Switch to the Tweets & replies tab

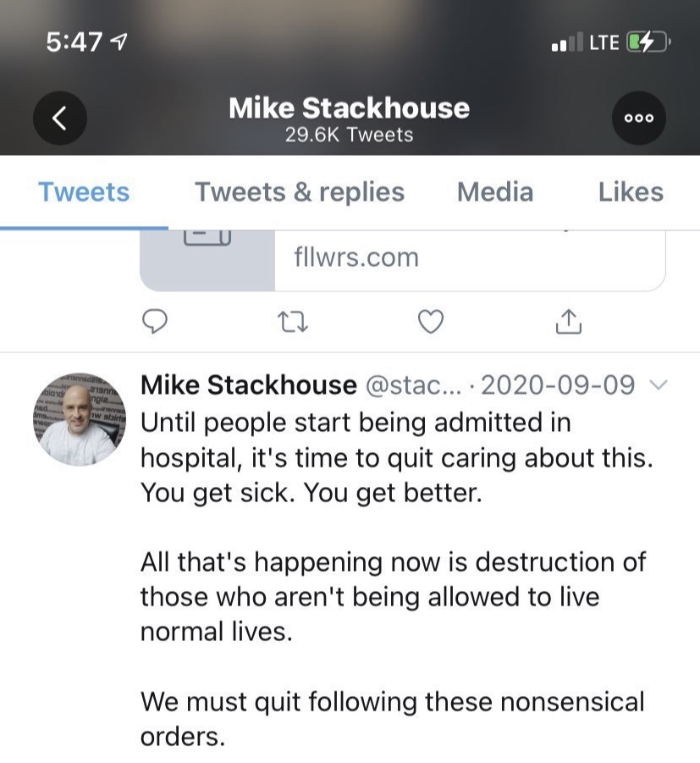pos(299,192)
